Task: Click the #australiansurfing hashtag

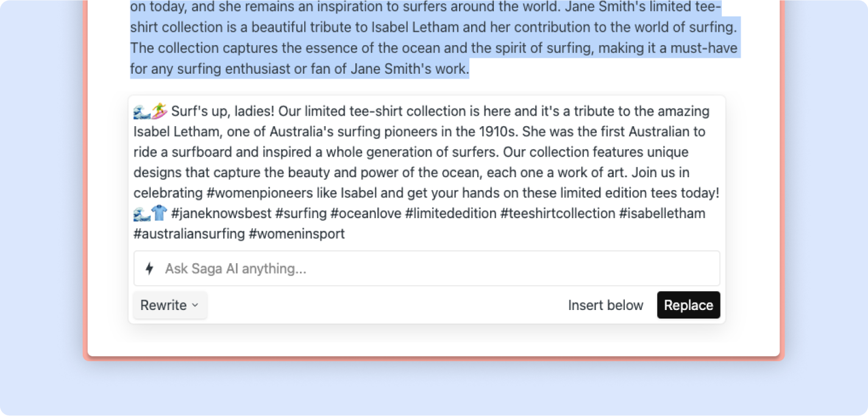Action: click(x=189, y=233)
